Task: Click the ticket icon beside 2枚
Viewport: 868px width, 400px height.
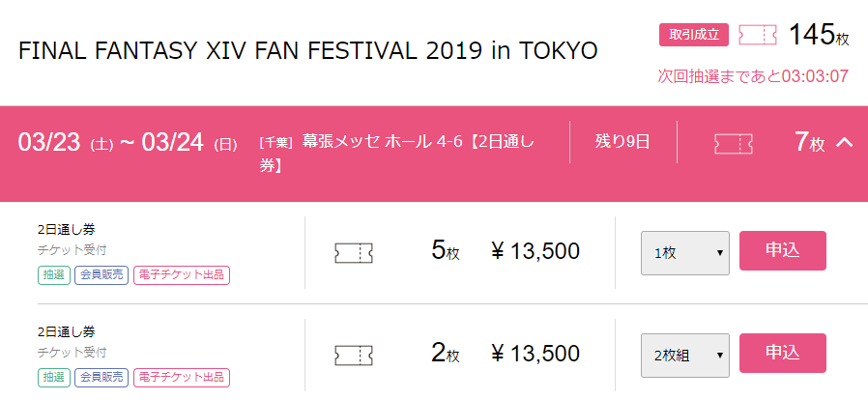Action: [x=353, y=355]
